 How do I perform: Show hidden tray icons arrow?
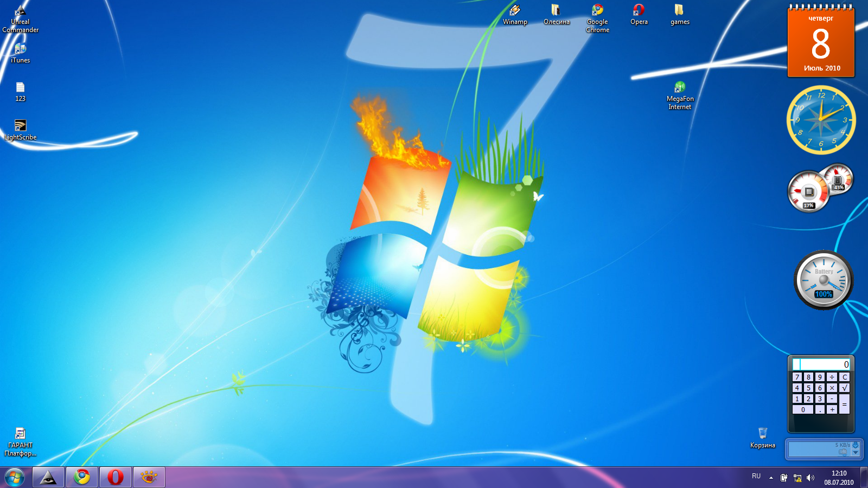pyautogui.click(x=771, y=478)
